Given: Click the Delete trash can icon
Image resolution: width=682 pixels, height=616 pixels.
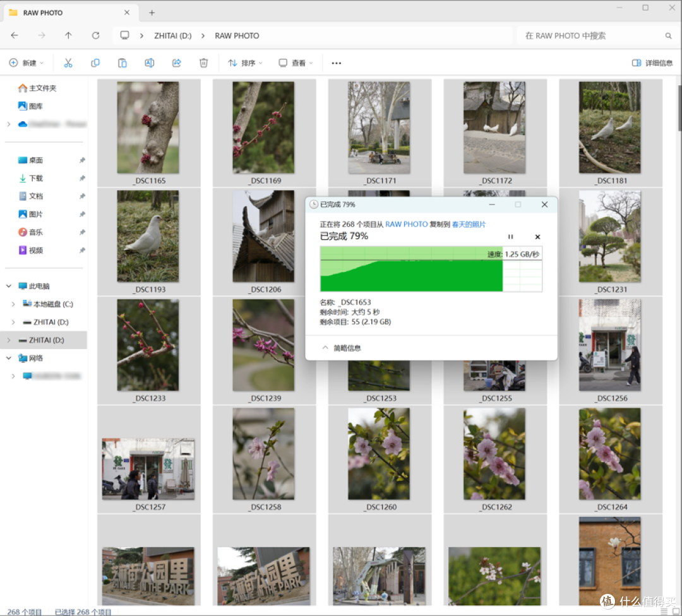Looking at the screenshot, I should [x=203, y=63].
